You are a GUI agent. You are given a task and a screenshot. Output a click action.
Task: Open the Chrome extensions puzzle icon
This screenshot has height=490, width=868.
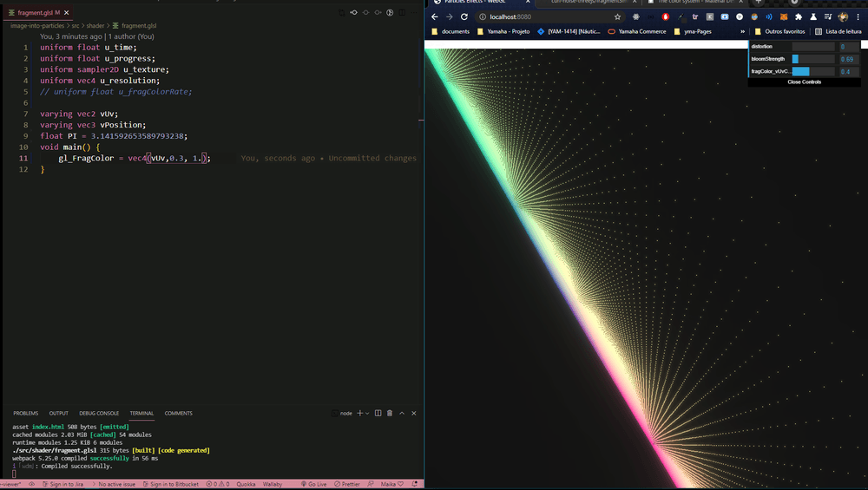799,16
